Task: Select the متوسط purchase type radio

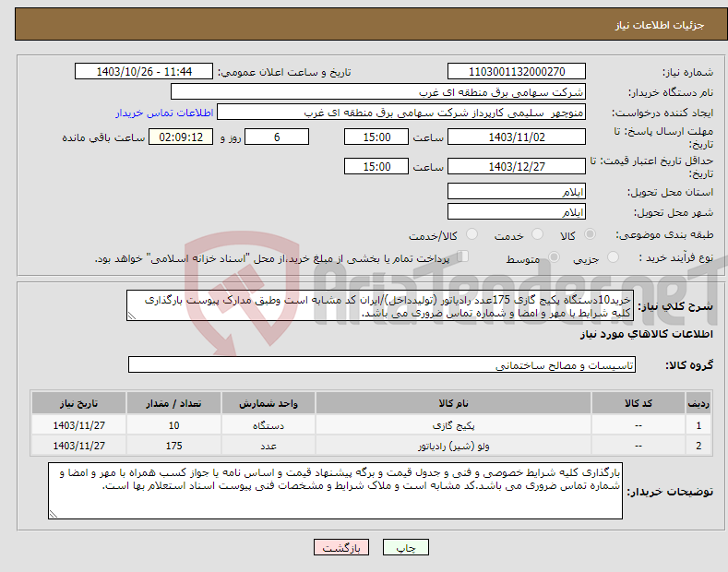Action: 554,256
